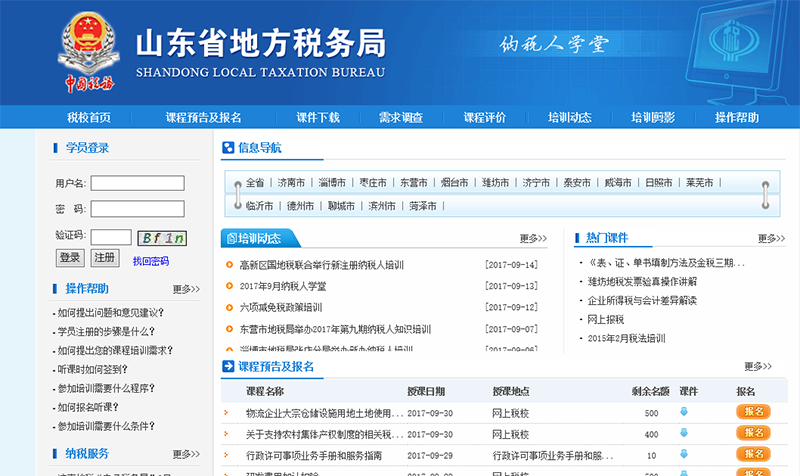Viewport: 800px width, 476px height.
Task: Select 枣庄市 in the info navigation
Action: pyautogui.click(x=373, y=183)
